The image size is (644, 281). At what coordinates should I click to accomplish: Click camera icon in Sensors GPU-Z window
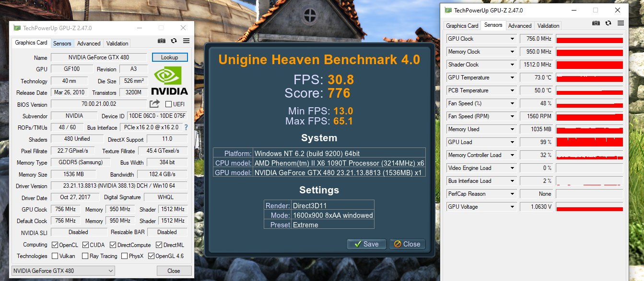596,23
